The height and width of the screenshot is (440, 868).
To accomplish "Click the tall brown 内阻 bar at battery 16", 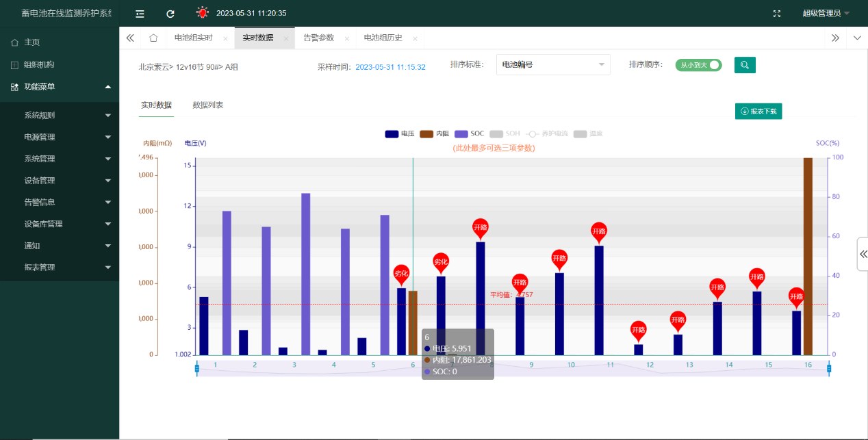I will 808,256.
